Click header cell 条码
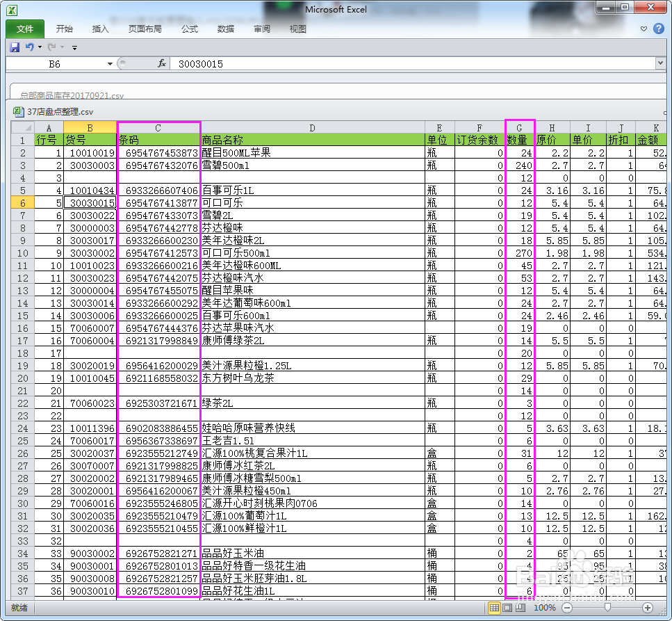This screenshot has height=621, width=672. [158, 140]
